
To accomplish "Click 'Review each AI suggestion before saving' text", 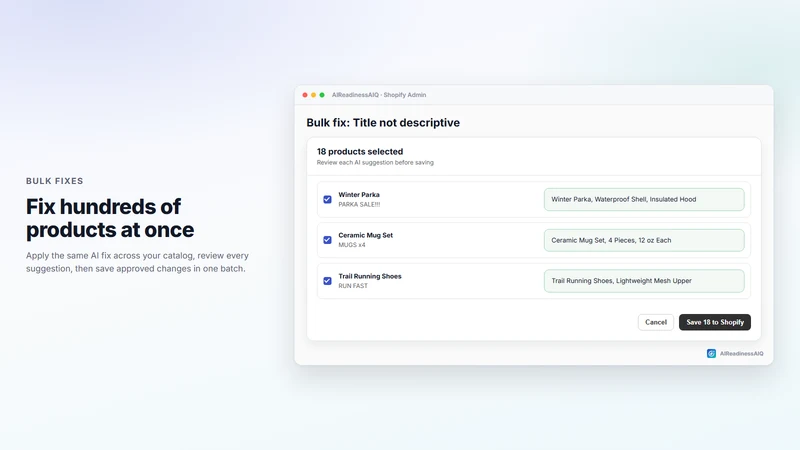I will [x=375, y=162].
